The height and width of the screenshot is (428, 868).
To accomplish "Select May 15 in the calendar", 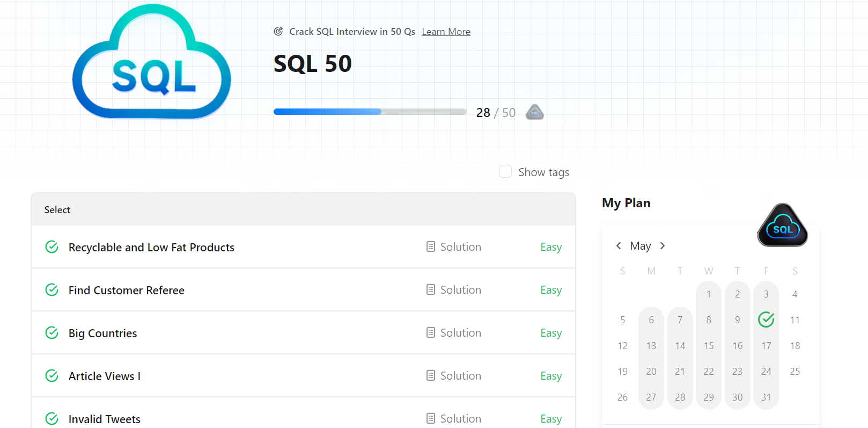I will point(709,345).
